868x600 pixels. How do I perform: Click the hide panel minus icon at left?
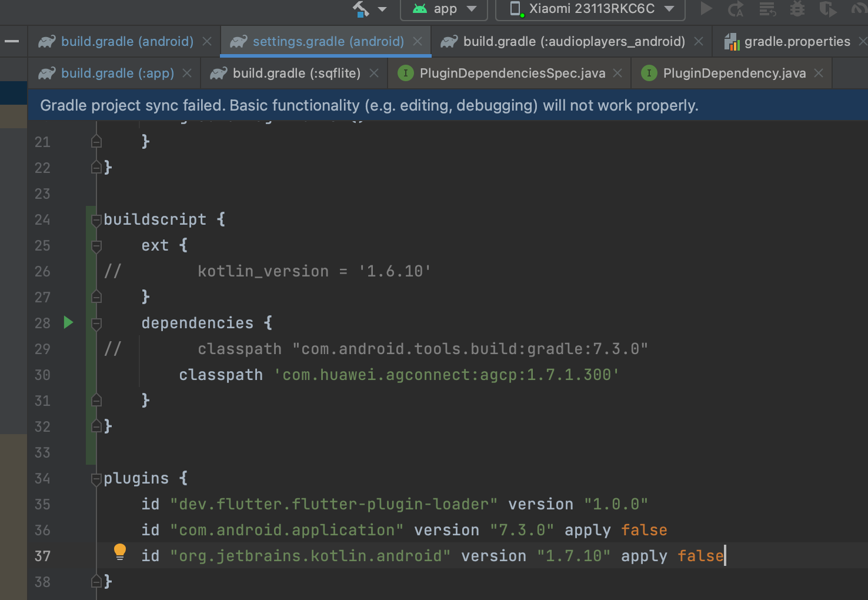coord(12,42)
